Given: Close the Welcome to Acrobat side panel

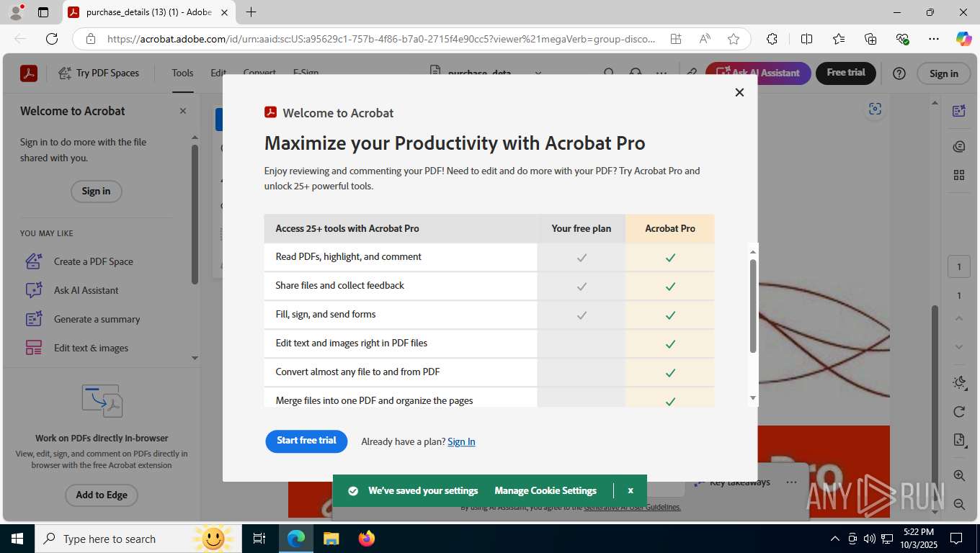Looking at the screenshot, I should (183, 111).
